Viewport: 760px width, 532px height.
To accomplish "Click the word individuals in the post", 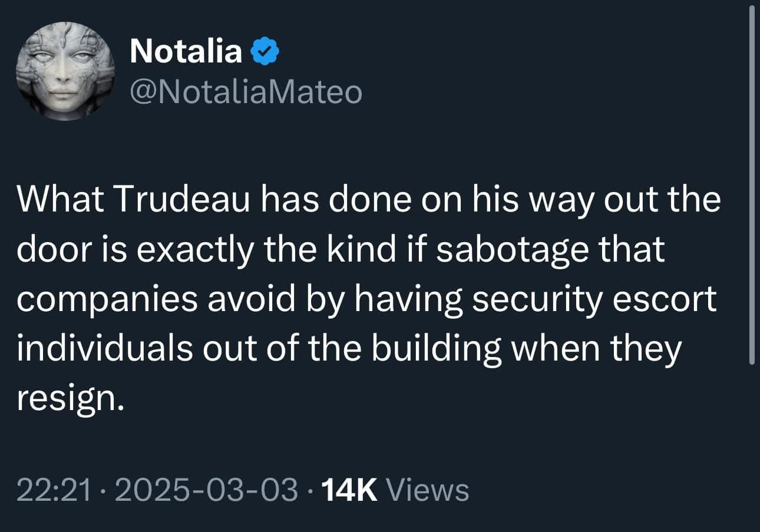I will click(104, 349).
